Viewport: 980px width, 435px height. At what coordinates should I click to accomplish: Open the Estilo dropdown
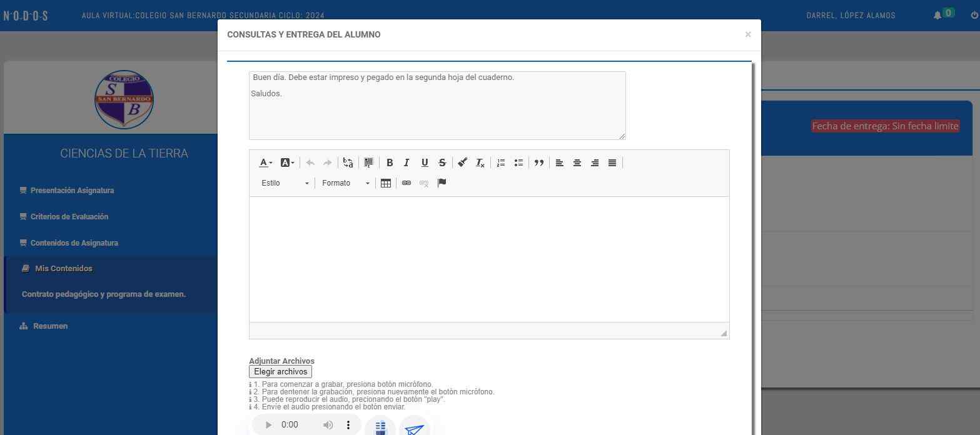(285, 183)
